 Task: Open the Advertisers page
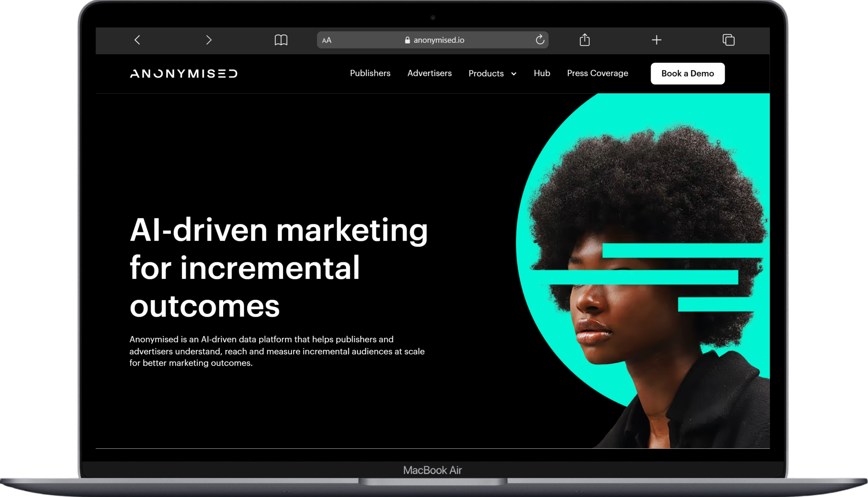pyautogui.click(x=429, y=73)
